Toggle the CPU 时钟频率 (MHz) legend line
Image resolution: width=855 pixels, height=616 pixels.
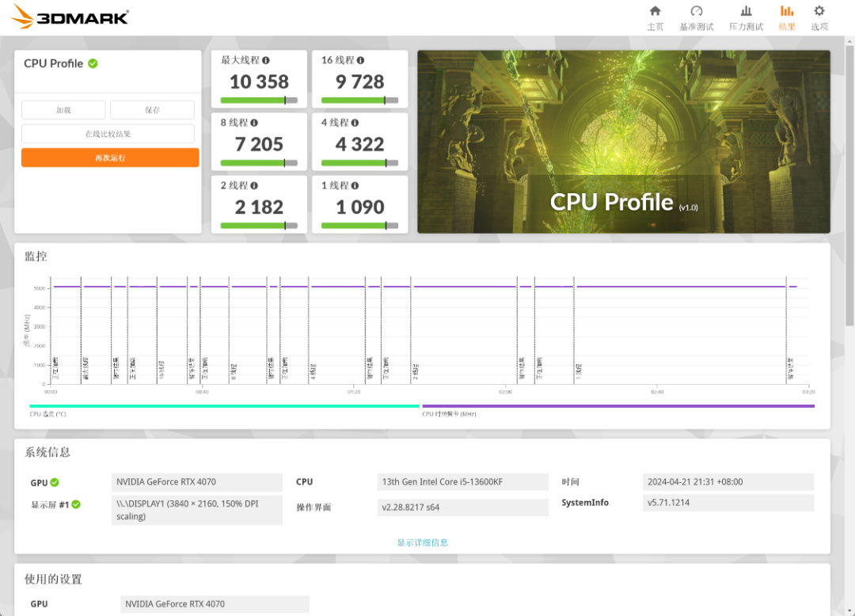pyautogui.click(x=618, y=406)
